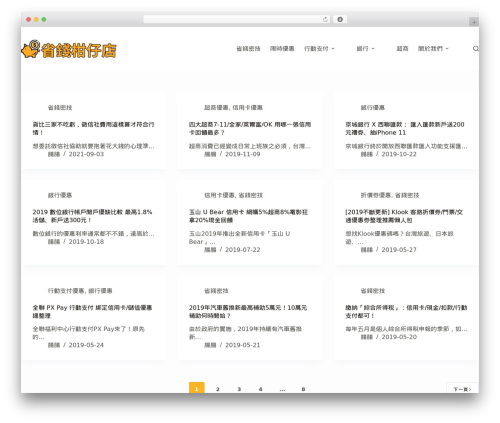Expand the 行動支付 navigation dropdown
Viewport: 500px width, 423px height.
click(319, 49)
